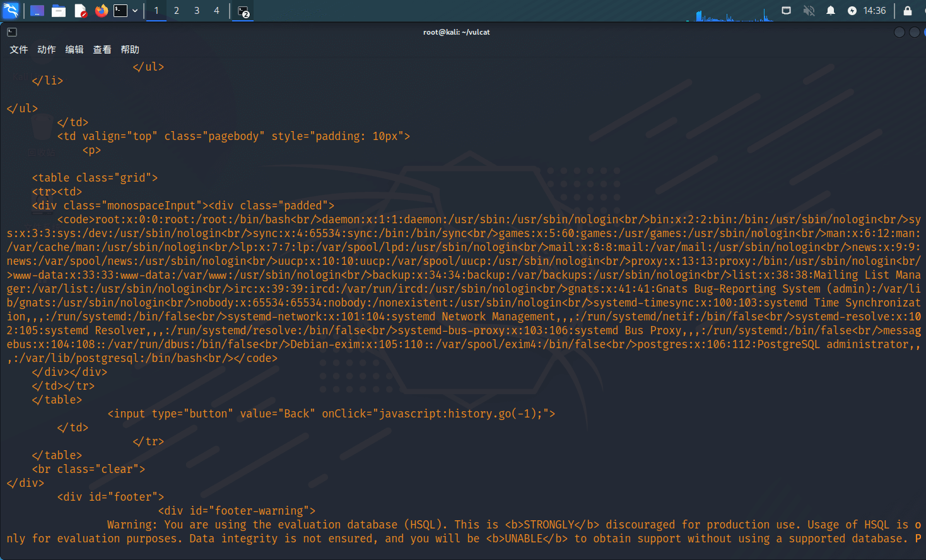This screenshot has width=926, height=560.
Task: Select the grouped terminal windows taskbar button
Action: [243, 11]
